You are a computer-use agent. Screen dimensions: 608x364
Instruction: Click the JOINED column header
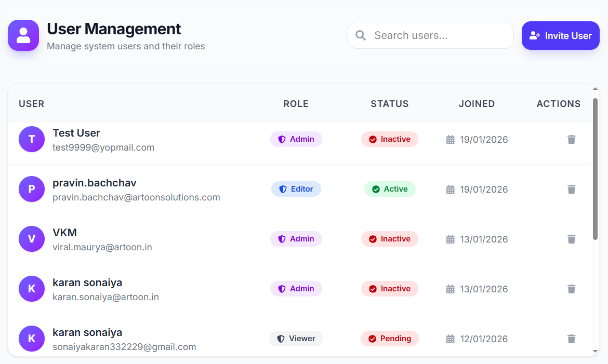pos(477,104)
